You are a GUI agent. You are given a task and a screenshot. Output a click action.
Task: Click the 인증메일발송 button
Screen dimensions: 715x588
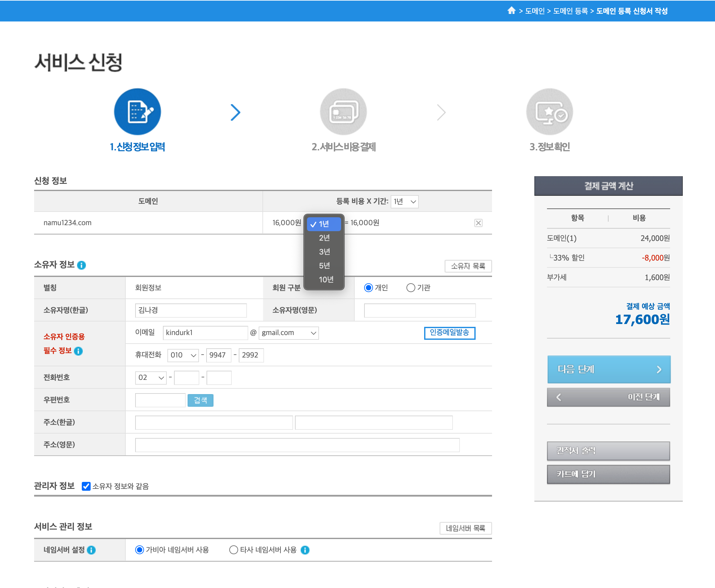(x=449, y=333)
